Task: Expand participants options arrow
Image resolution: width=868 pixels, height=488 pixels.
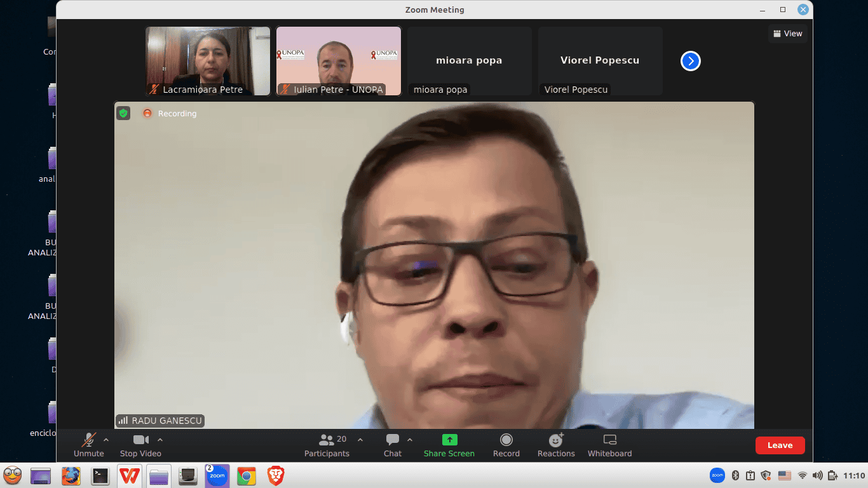Action: (x=360, y=440)
